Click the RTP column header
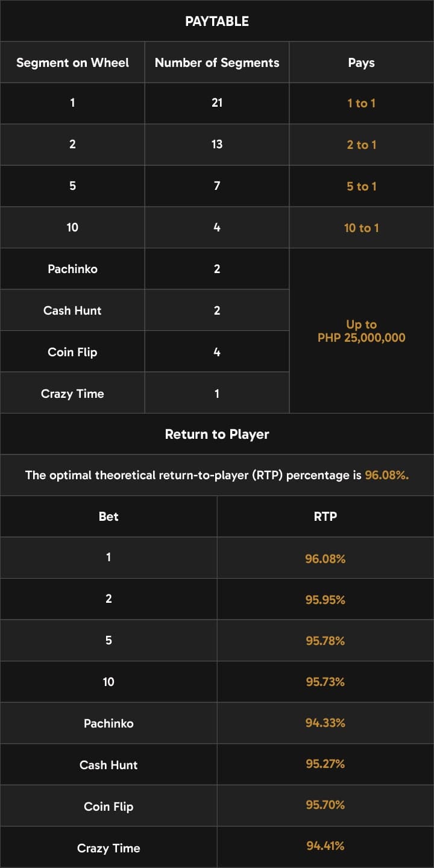 pos(325,517)
